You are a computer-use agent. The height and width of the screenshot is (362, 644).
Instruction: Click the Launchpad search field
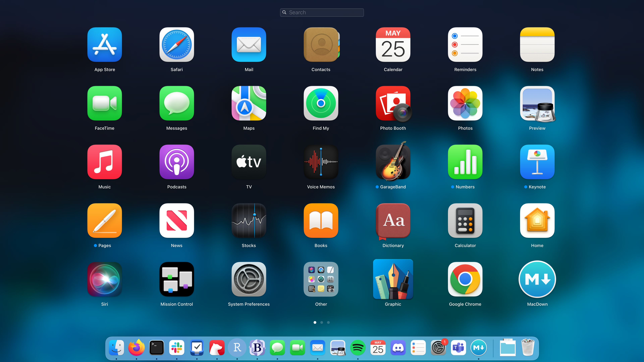[x=322, y=13]
